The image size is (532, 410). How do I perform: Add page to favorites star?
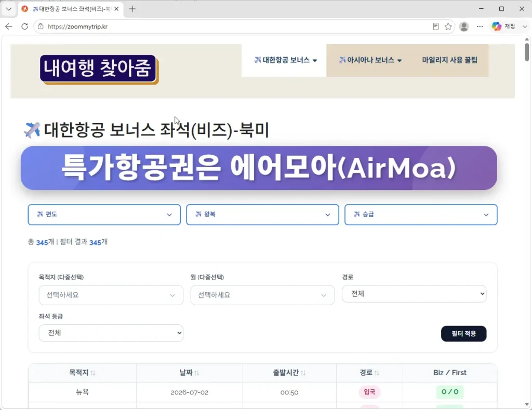pos(448,26)
